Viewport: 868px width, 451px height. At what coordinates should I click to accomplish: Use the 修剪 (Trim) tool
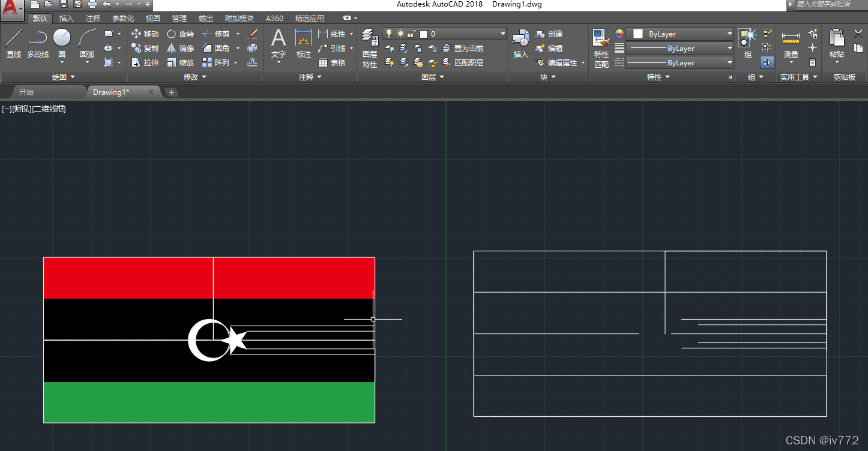click(215, 34)
